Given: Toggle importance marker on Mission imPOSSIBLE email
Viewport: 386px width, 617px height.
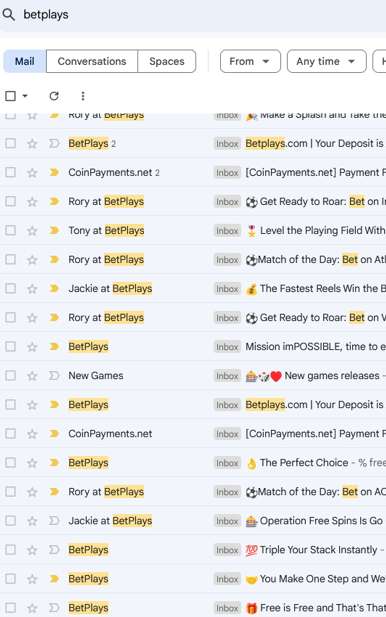Looking at the screenshot, I should [54, 347].
